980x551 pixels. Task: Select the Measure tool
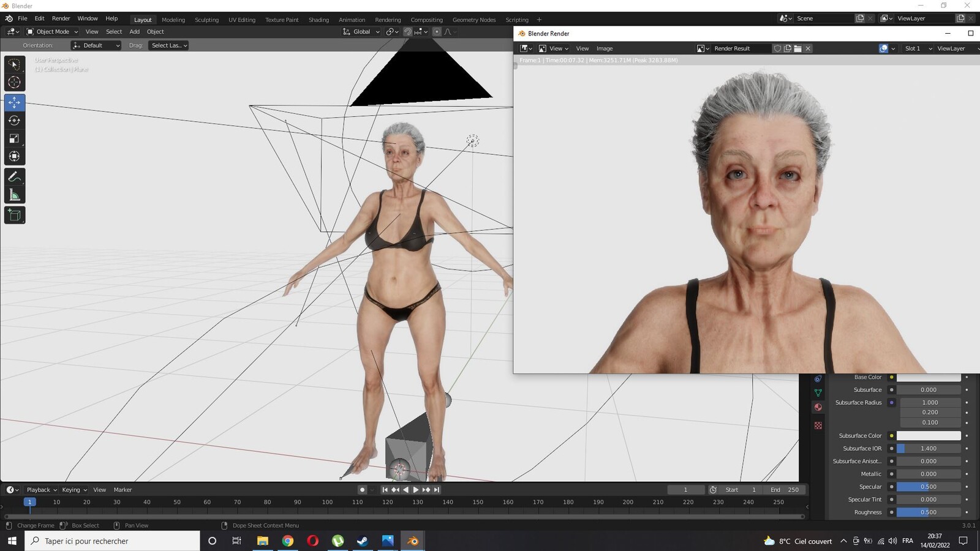click(14, 195)
